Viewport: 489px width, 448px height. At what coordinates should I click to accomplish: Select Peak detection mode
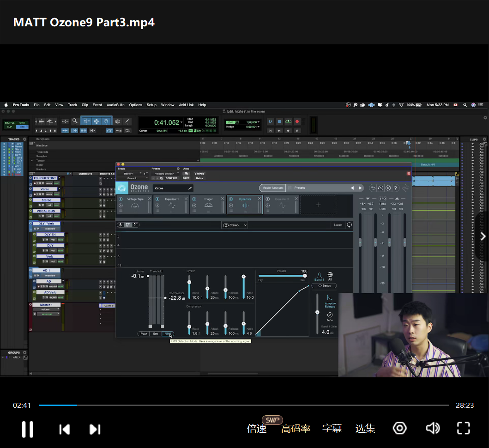click(144, 334)
